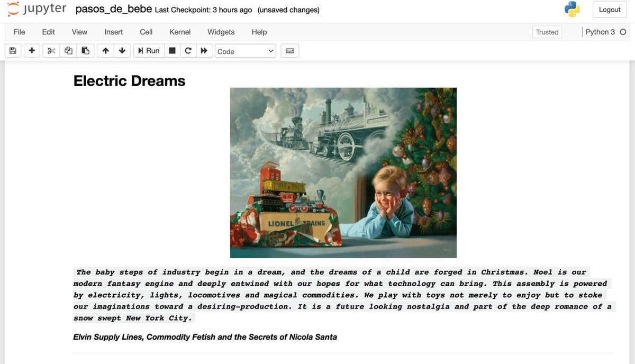The width and height of the screenshot is (635, 364).
Task: Open the cell type Code dropdown
Action: point(246,51)
